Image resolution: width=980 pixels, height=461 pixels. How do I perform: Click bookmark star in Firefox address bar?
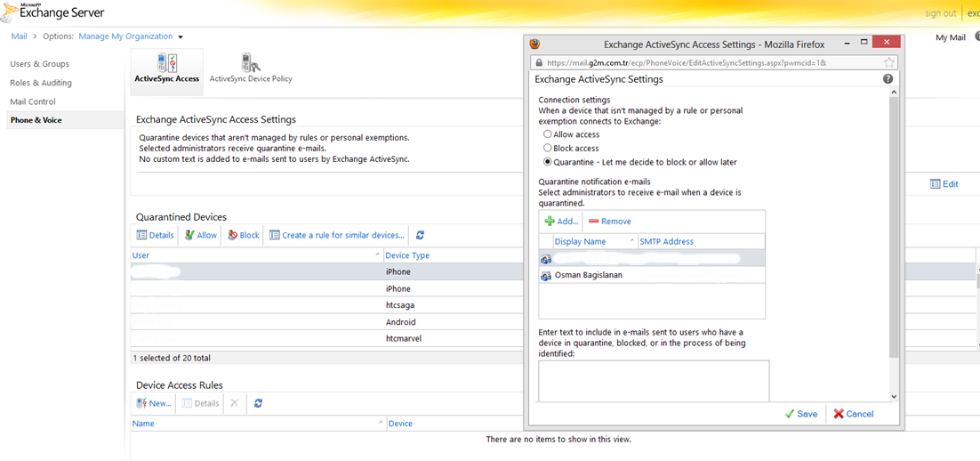point(888,62)
